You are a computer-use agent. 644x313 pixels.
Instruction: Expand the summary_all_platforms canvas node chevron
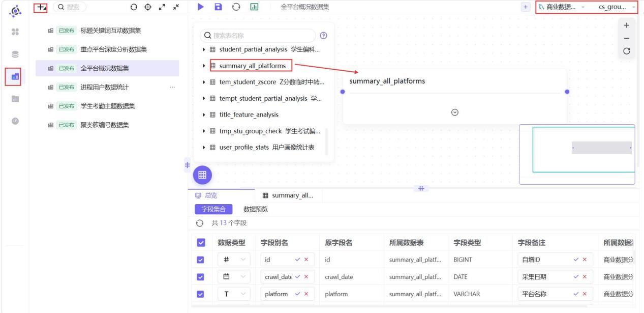455,112
